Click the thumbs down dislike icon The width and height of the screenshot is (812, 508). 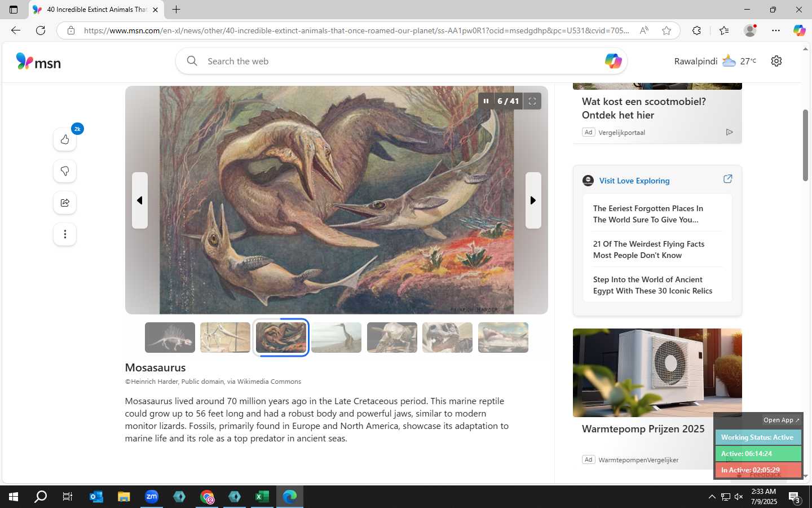65,171
